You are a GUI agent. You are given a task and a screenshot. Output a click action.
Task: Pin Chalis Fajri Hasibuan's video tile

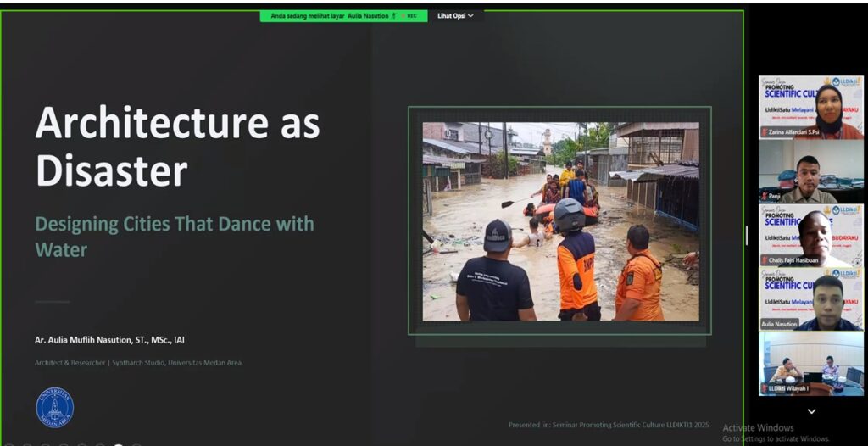click(x=810, y=235)
